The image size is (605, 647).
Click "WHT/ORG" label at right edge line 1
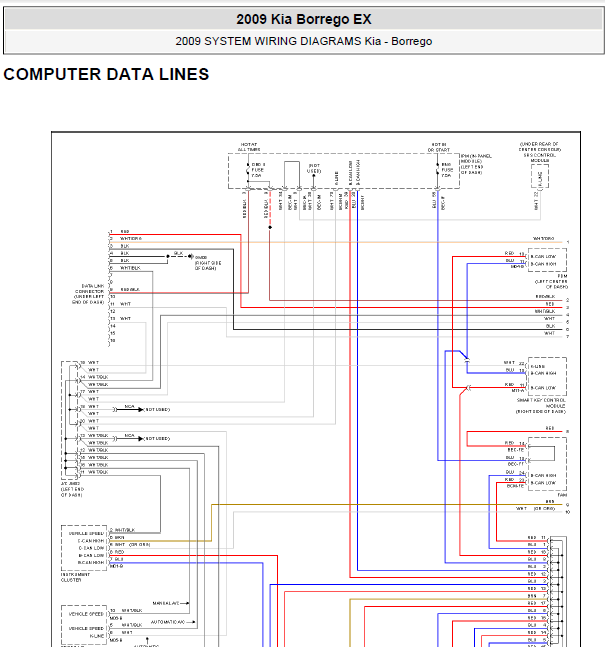544,238
